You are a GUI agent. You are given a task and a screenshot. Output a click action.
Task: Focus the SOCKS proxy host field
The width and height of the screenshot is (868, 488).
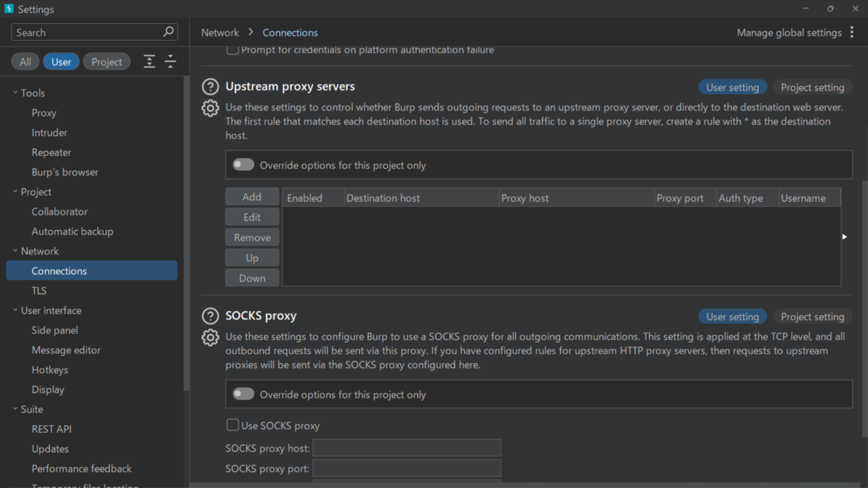pos(407,448)
